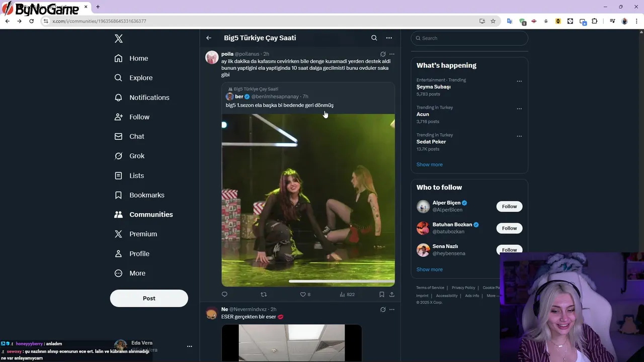Open the Premium page

tap(136, 234)
